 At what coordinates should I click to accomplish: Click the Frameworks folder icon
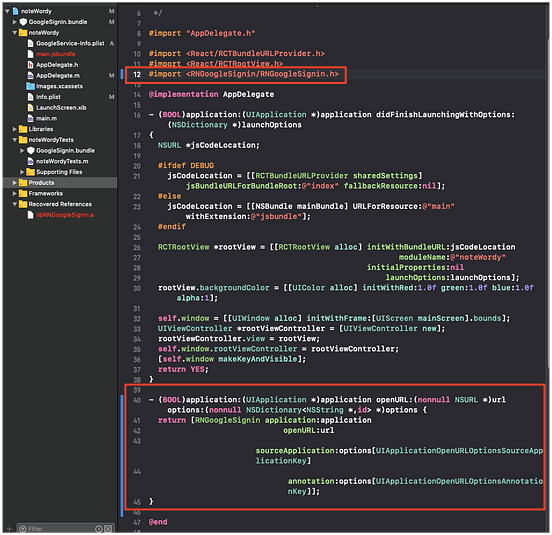click(23, 194)
